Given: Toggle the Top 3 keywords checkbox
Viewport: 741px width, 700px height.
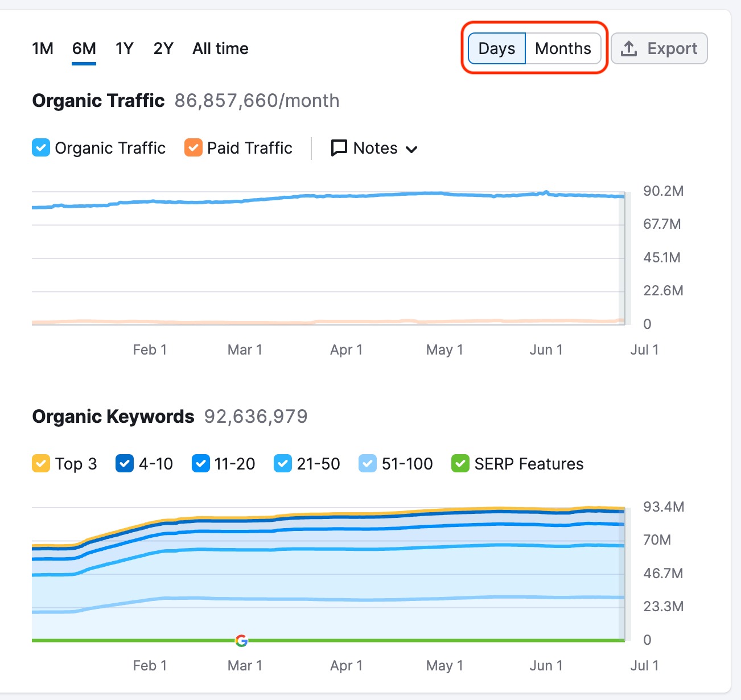Looking at the screenshot, I should pos(41,464).
